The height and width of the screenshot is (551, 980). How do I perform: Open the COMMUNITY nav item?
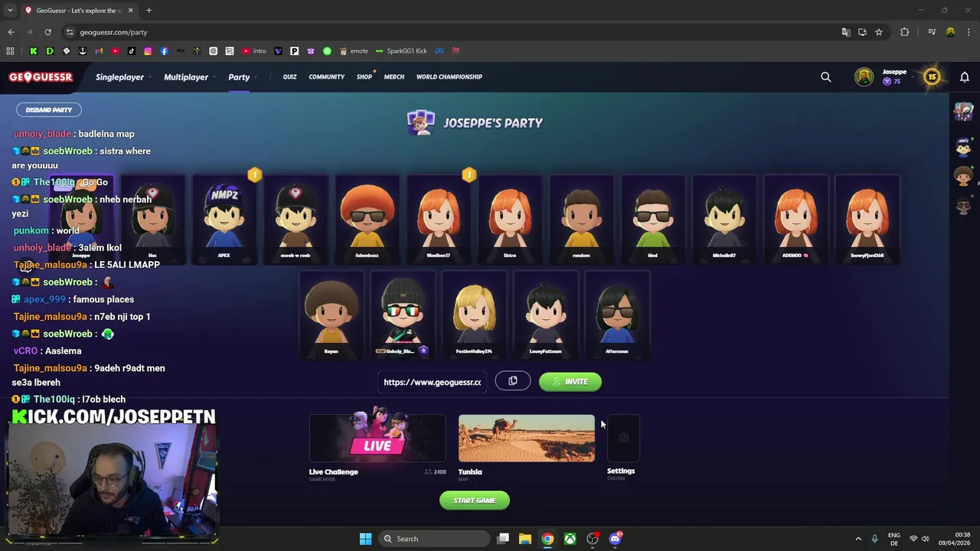tap(327, 77)
